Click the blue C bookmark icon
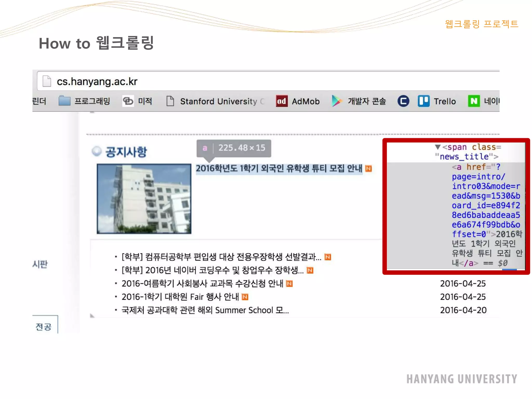The width and height of the screenshot is (532, 399). point(403,101)
